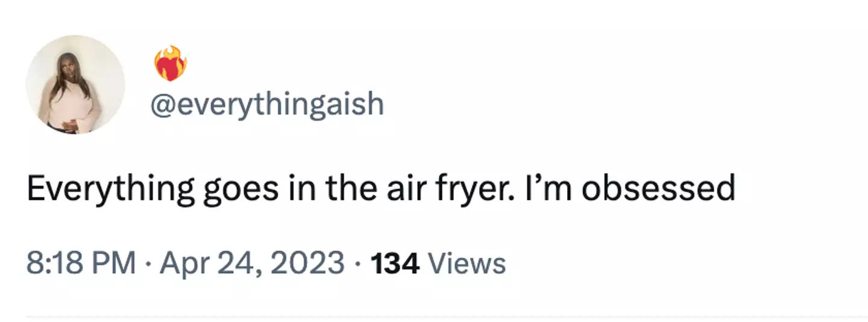Image resolution: width=868 pixels, height=322 pixels.
Task: Click the heart-on-fire emoji display name
Action: [171, 63]
